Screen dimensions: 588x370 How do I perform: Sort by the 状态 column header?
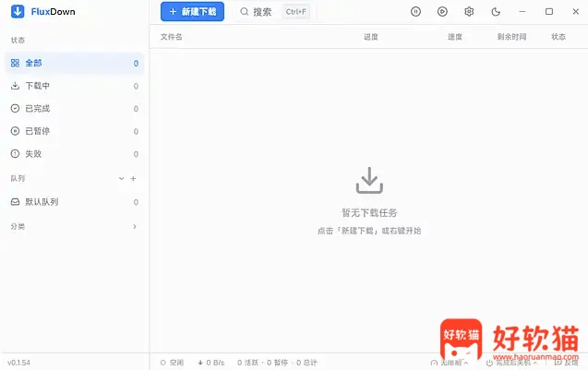tap(558, 37)
